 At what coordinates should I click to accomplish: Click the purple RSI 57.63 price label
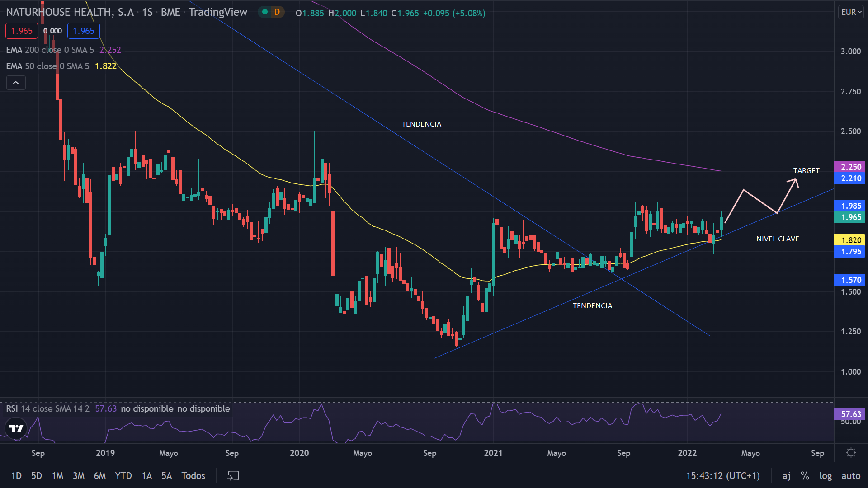[850, 414]
